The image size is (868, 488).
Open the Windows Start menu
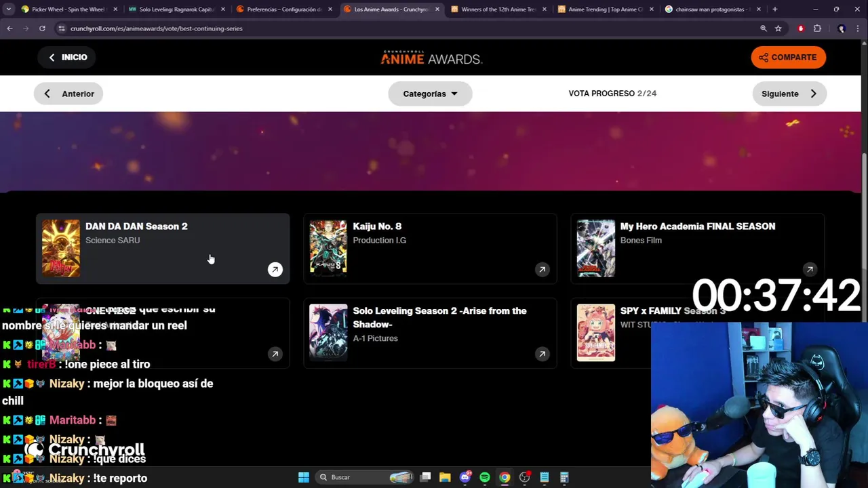(x=303, y=477)
